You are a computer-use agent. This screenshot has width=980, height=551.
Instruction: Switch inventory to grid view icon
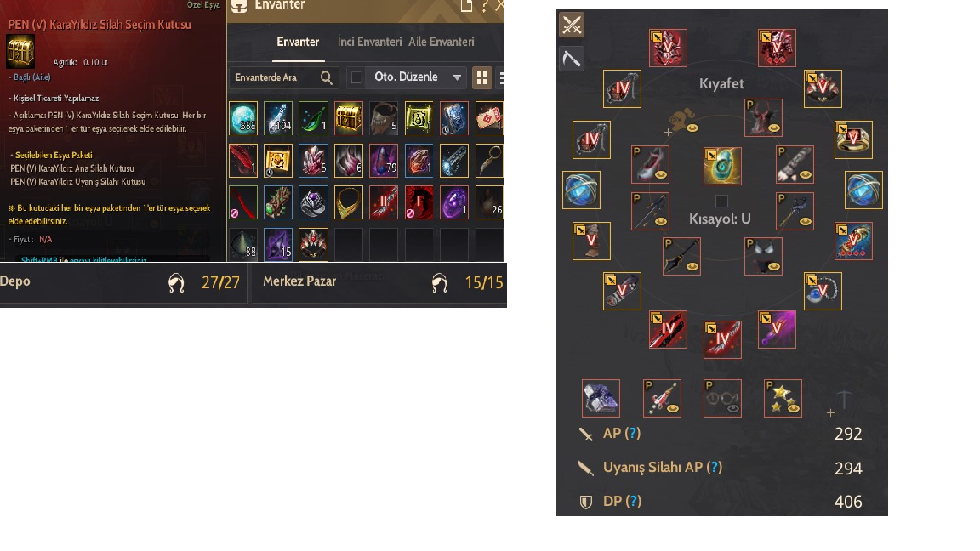point(481,77)
